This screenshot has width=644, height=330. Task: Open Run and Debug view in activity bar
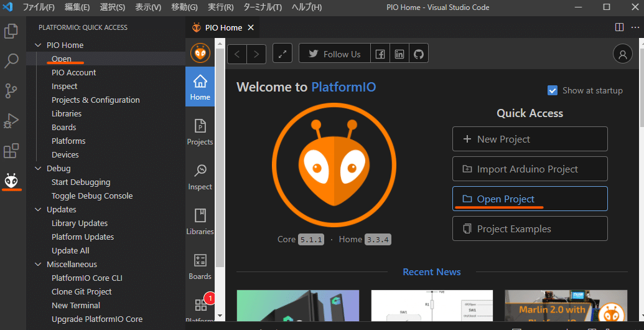tap(11, 121)
